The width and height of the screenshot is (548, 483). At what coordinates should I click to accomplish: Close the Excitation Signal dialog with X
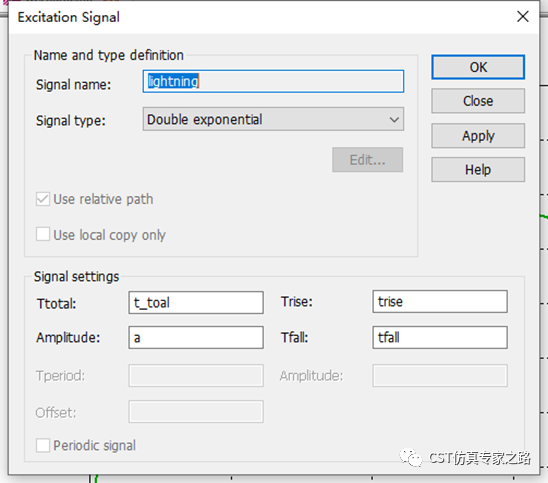522,16
